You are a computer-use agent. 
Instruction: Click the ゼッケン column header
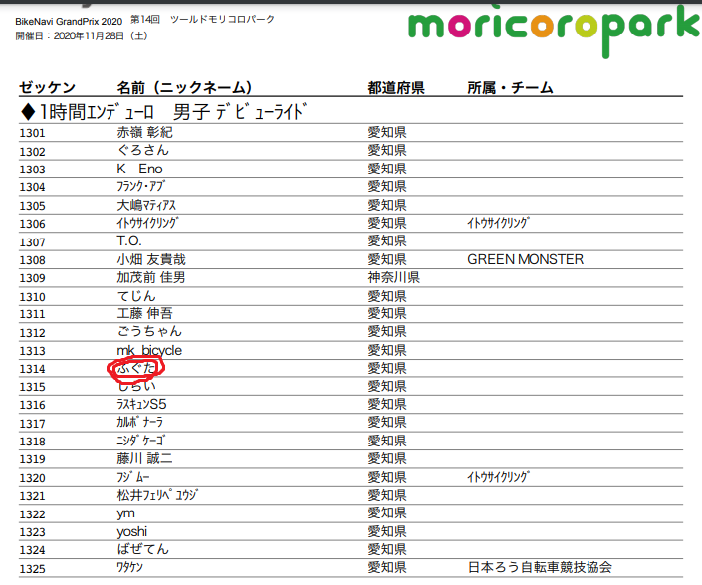click(47, 87)
